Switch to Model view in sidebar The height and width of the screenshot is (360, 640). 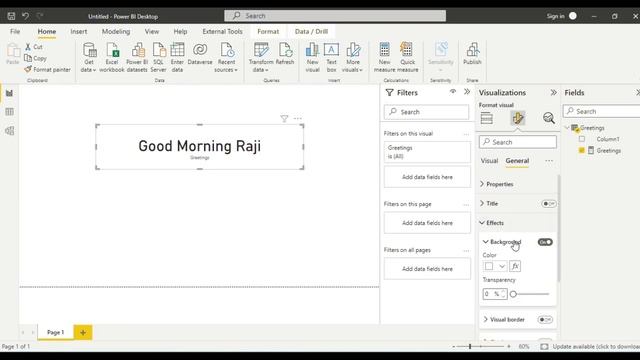pos(9,131)
